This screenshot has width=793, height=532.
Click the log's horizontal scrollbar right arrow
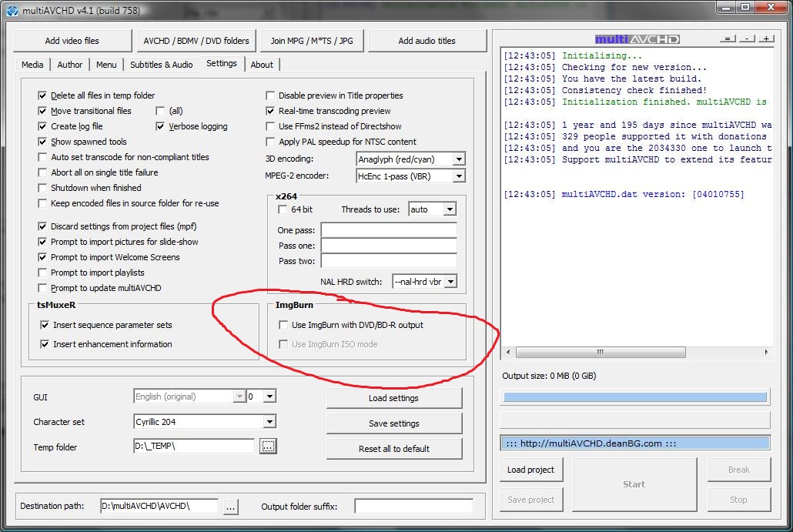coord(767,353)
